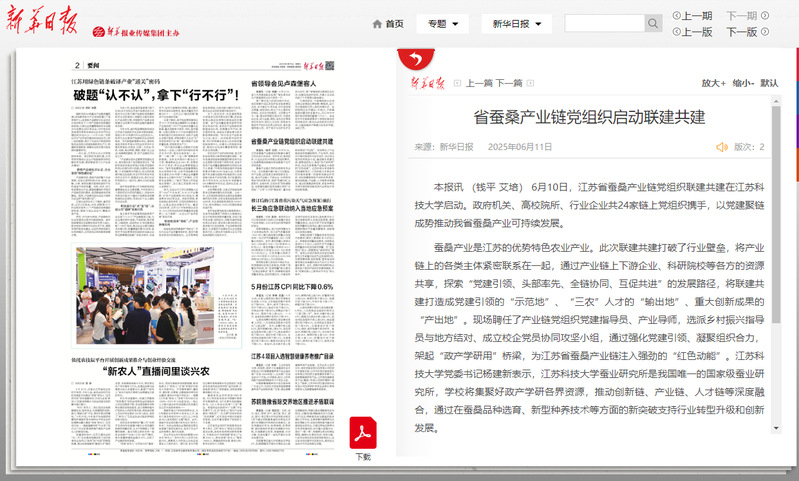Click the home icon beside 首页
The width and height of the screenshot is (799, 481).
(x=377, y=24)
